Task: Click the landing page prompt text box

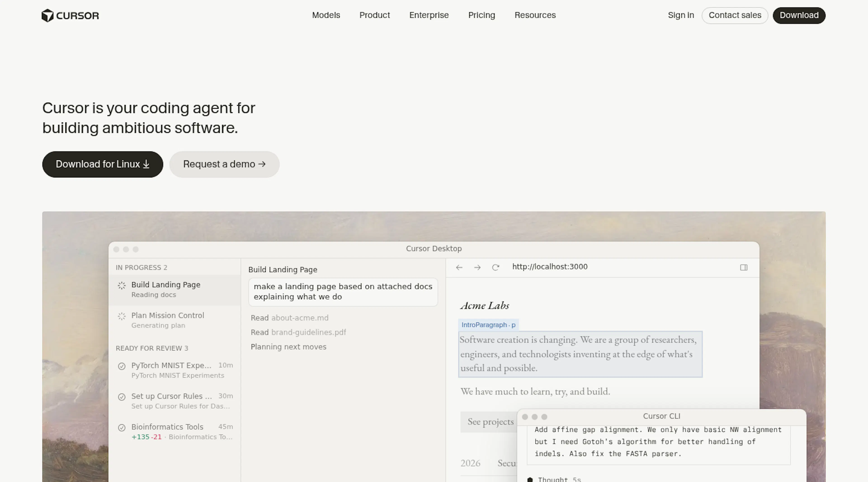Action: pyautogui.click(x=343, y=292)
